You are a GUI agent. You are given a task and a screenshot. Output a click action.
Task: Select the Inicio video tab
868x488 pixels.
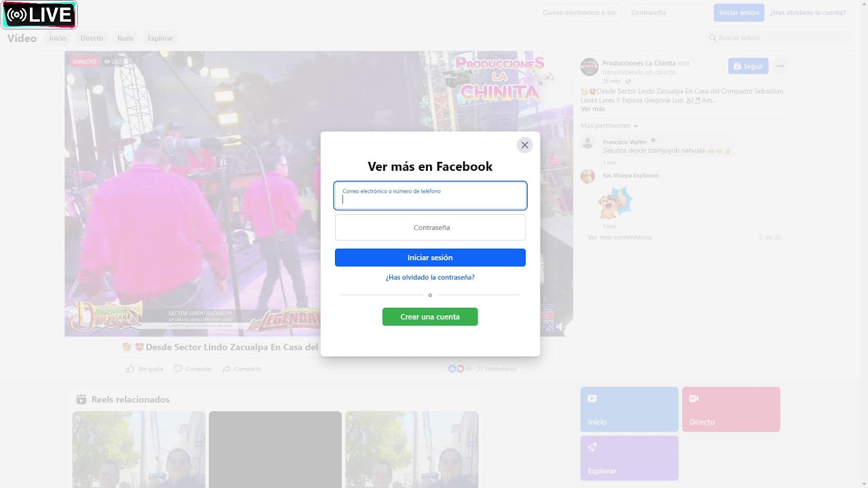pyautogui.click(x=58, y=38)
